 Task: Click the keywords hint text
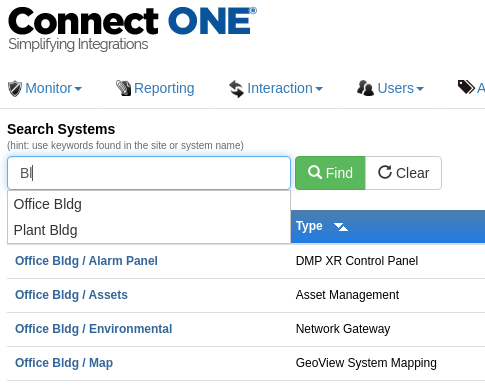pyautogui.click(x=126, y=146)
